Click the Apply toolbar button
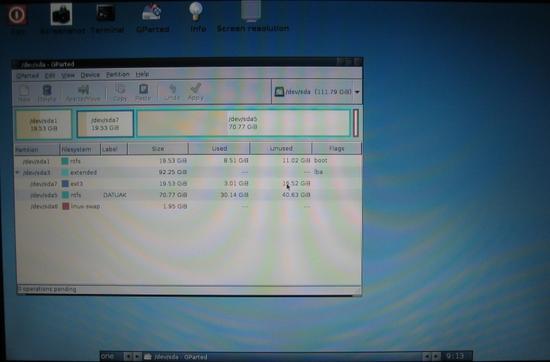The width and height of the screenshot is (550, 362). [195, 93]
